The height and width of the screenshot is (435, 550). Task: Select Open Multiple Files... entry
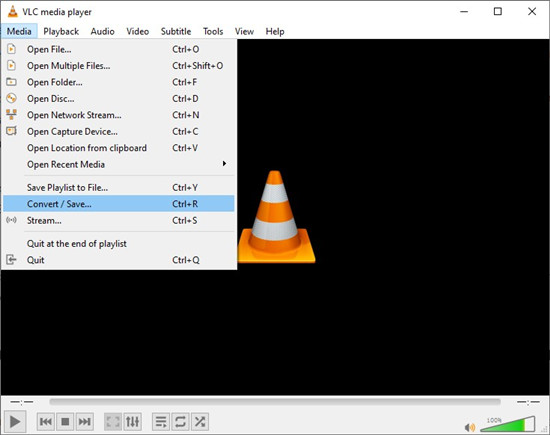coord(119,66)
